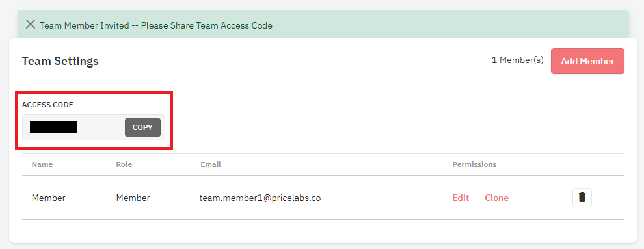This screenshot has width=644, height=249.
Task: Delete the team member with trash icon
Action: click(x=582, y=197)
